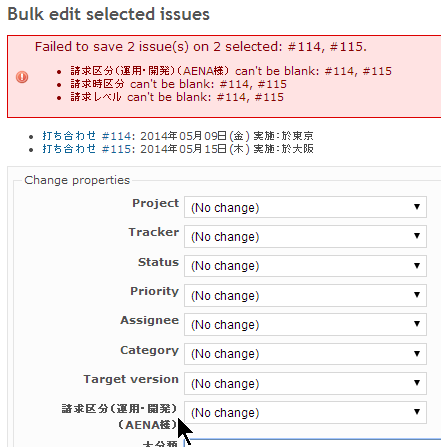This screenshot has height=447, width=441.
Task: Open the Category dropdown
Action: pyautogui.click(x=305, y=354)
